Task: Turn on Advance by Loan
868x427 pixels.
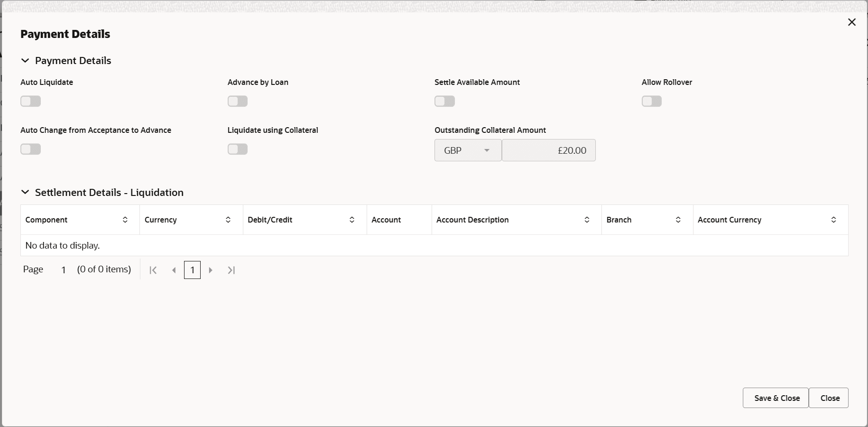Action: (x=237, y=101)
